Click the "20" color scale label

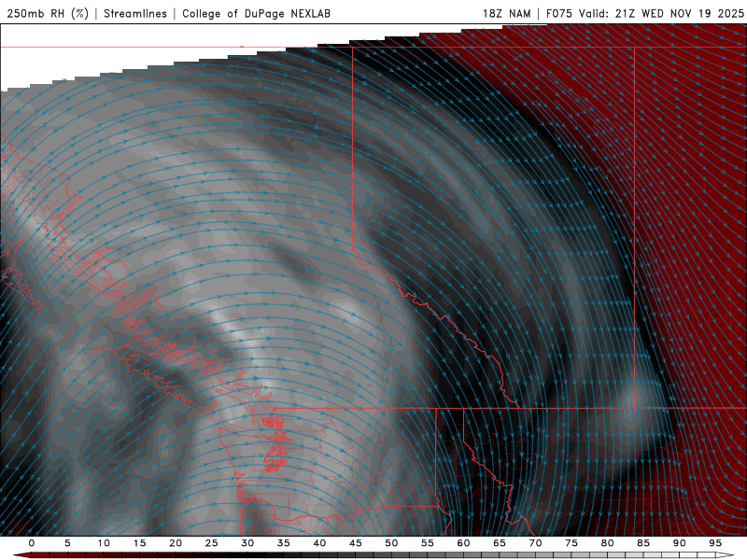coord(176,543)
